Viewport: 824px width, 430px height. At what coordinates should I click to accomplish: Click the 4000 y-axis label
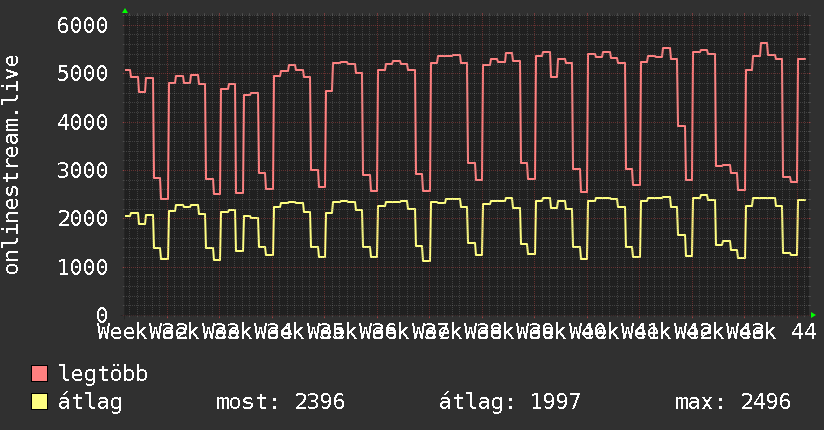tap(83, 122)
